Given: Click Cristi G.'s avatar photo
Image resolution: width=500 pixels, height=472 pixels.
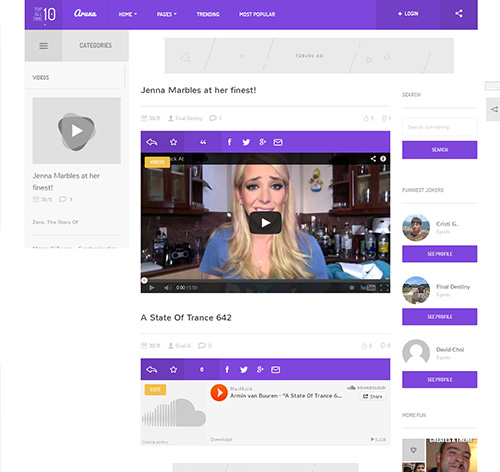Looking at the screenshot, I should tap(416, 228).
